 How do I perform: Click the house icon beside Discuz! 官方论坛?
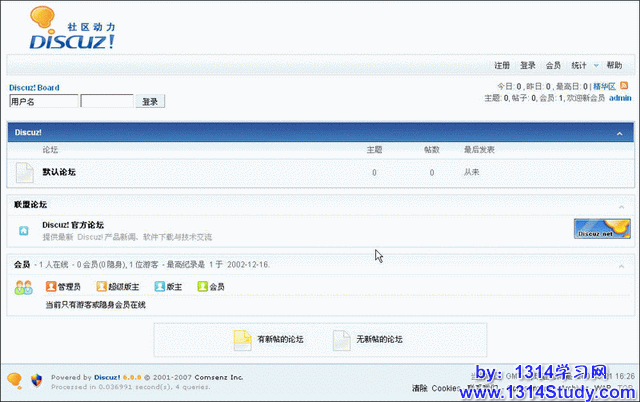(x=23, y=231)
